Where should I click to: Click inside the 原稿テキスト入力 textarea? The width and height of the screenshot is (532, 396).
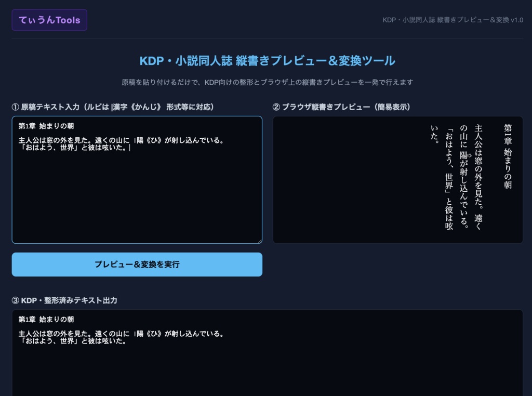137,180
